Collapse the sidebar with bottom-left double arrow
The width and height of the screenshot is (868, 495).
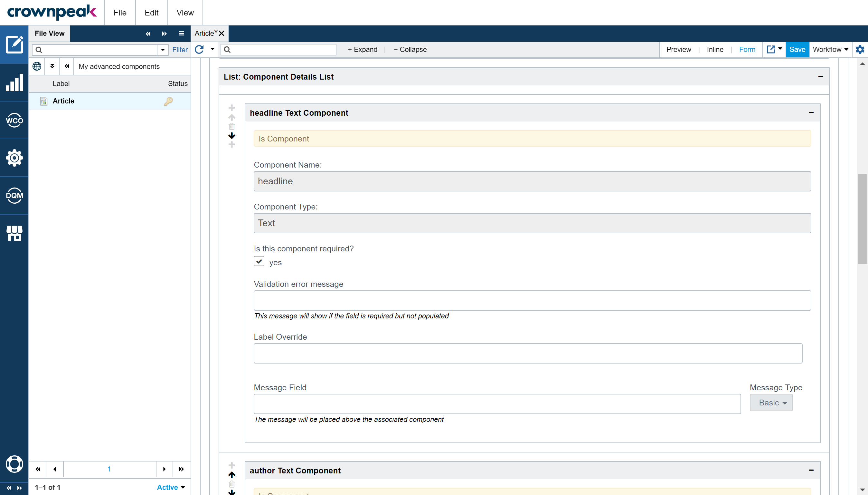pos(9,488)
